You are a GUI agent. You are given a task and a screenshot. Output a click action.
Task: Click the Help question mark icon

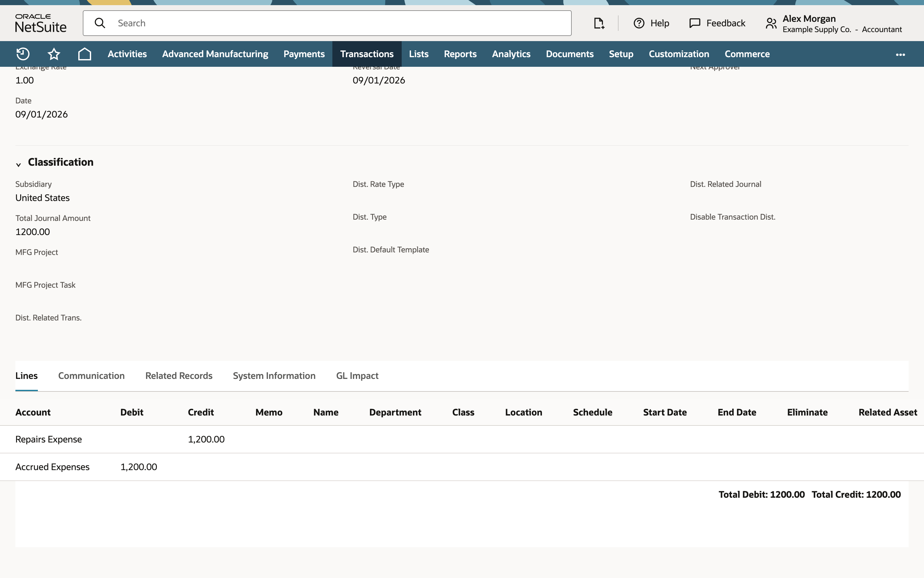639,23
